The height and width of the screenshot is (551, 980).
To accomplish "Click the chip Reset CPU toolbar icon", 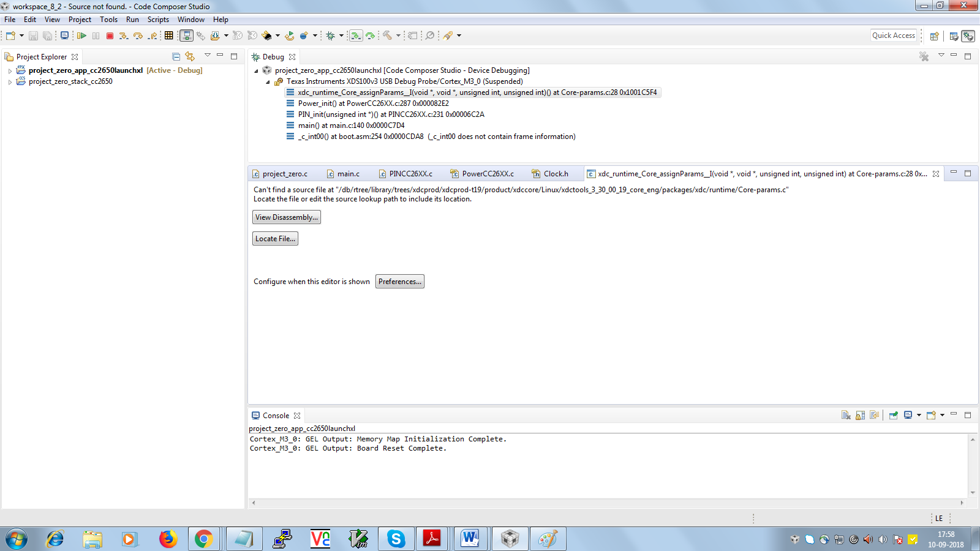I will [266, 36].
